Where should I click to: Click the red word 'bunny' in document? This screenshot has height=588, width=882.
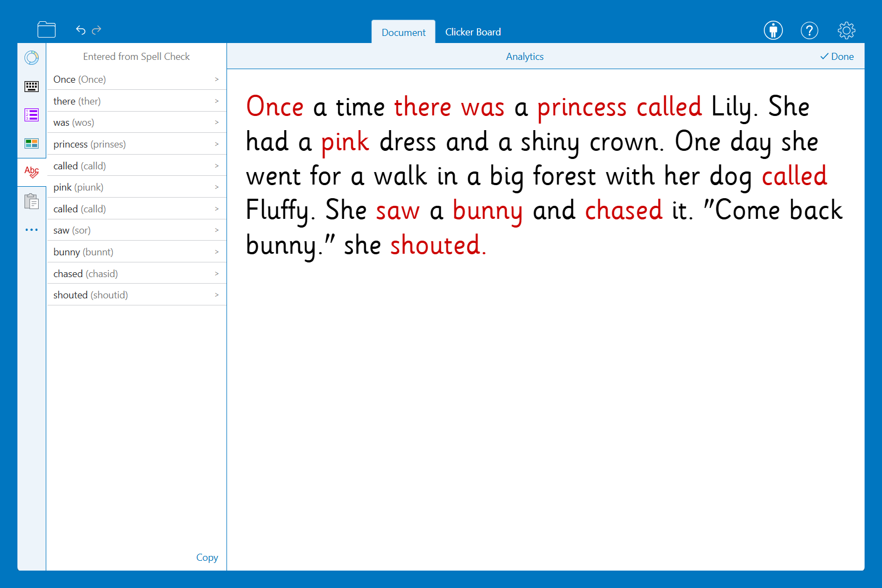click(487, 211)
